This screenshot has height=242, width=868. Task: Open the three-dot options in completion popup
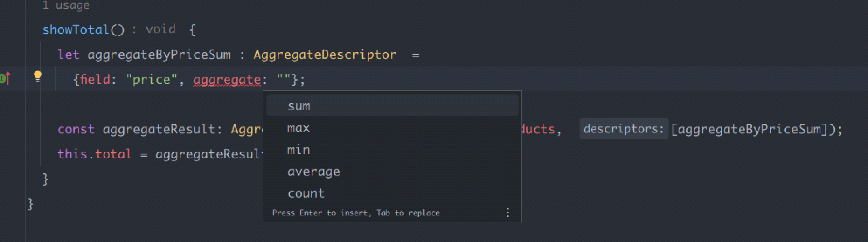(508, 213)
